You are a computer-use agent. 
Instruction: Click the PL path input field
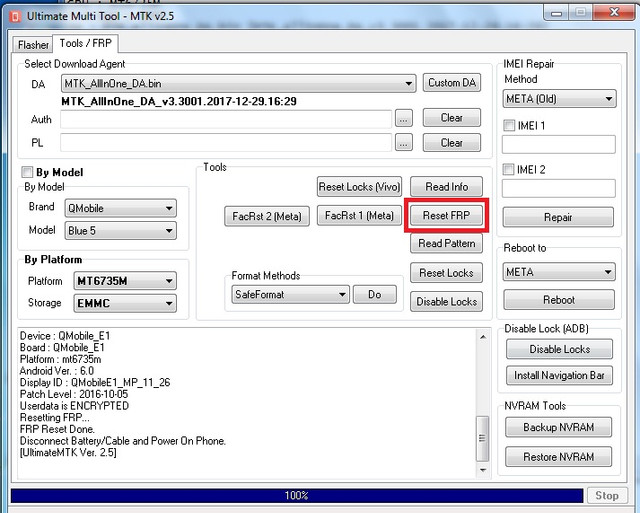[226, 143]
